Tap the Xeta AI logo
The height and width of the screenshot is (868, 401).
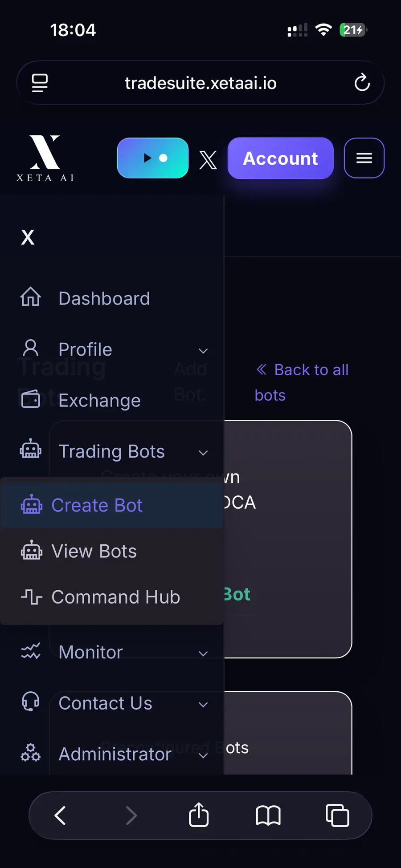point(45,158)
